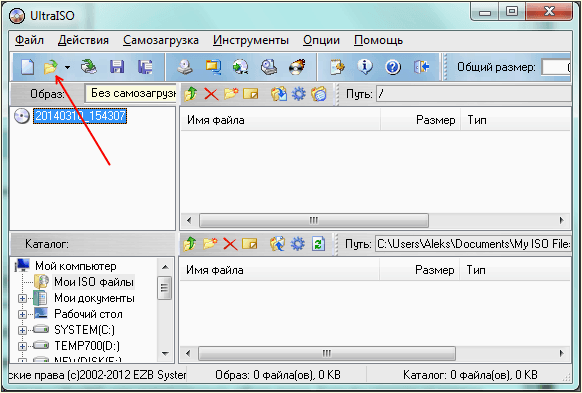Expand the Мои документы tree node

click(x=22, y=298)
